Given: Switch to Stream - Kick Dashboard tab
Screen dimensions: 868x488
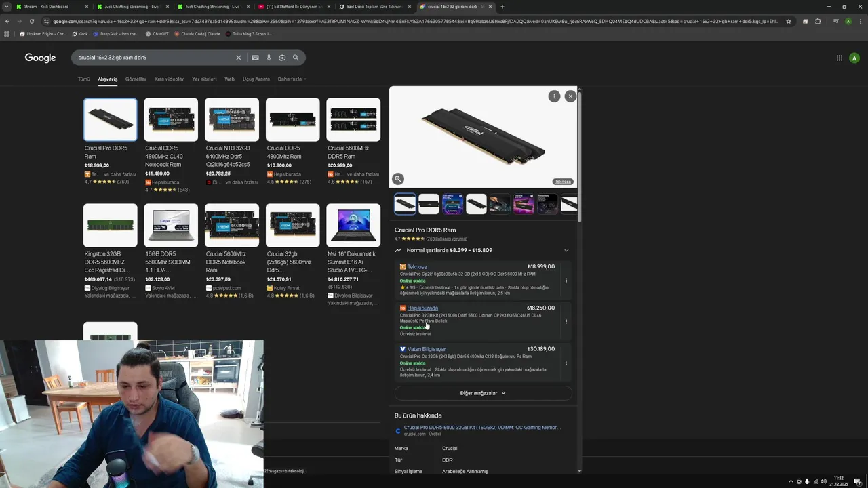Looking at the screenshot, I should coord(51,7).
